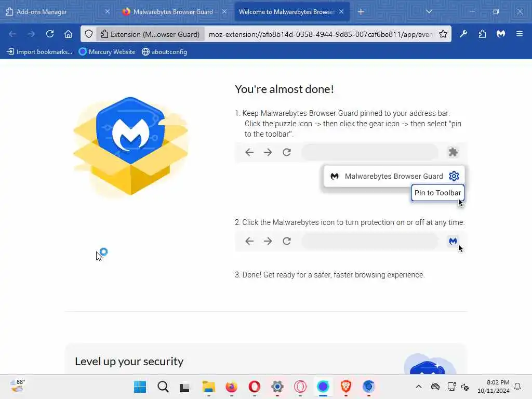Screen dimensions: 532x399
Task: Click the muted volume tray icon
Action: (x=465, y=387)
